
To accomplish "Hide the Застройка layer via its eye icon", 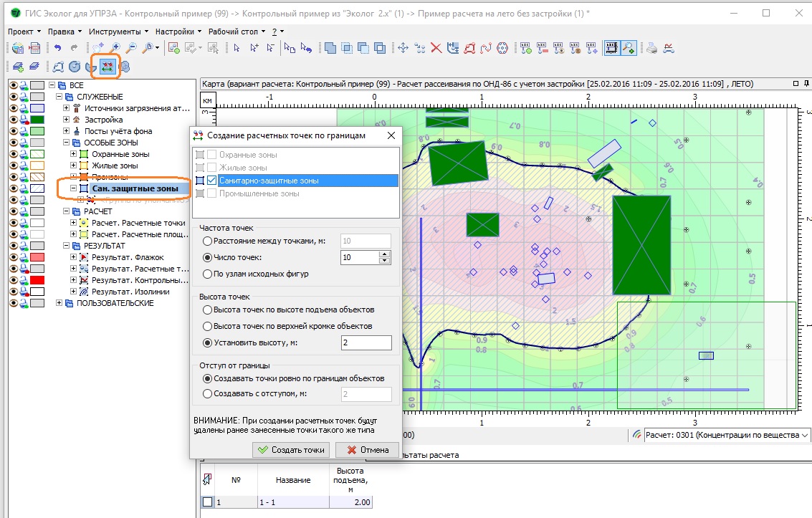I will click(x=13, y=120).
